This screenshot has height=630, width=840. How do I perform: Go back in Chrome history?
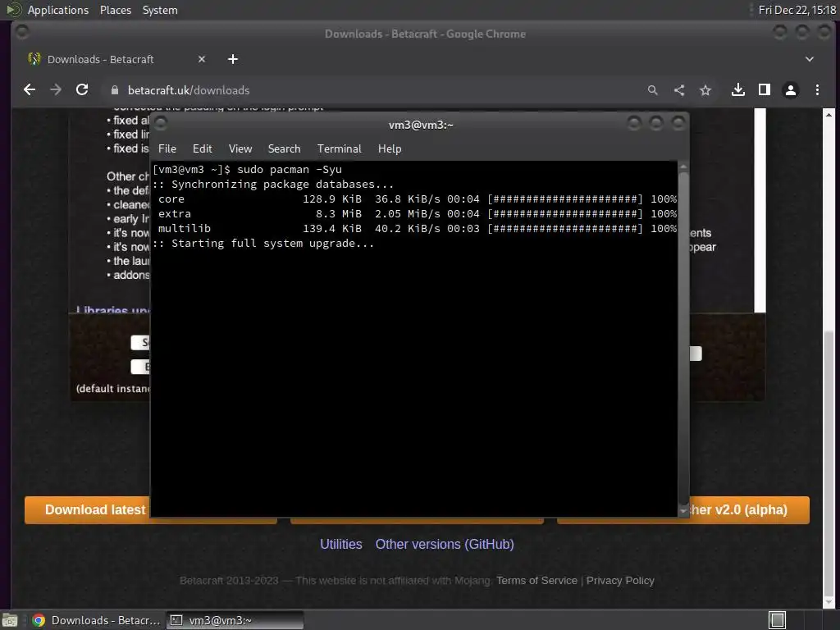pyautogui.click(x=30, y=90)
